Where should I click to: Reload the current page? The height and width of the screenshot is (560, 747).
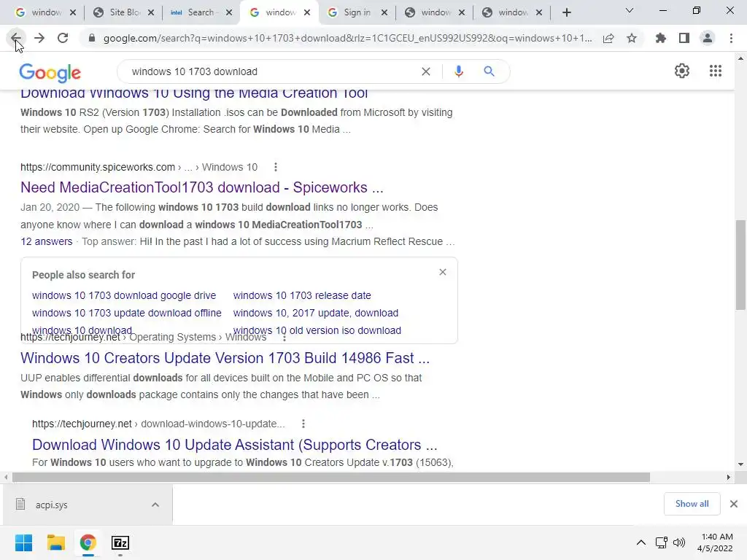[x=63, y=38]
